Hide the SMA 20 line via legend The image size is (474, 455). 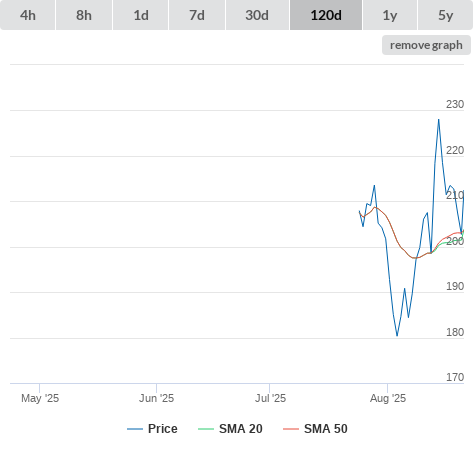click(241, 429)
